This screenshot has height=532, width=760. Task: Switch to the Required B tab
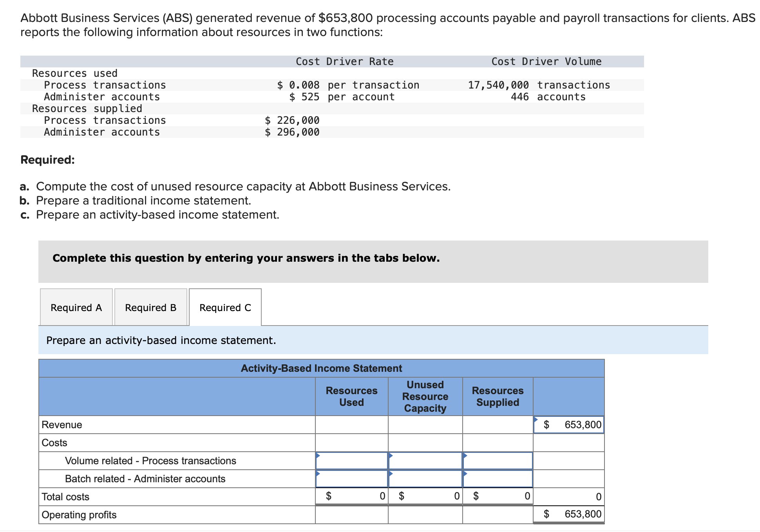point(150,308)
